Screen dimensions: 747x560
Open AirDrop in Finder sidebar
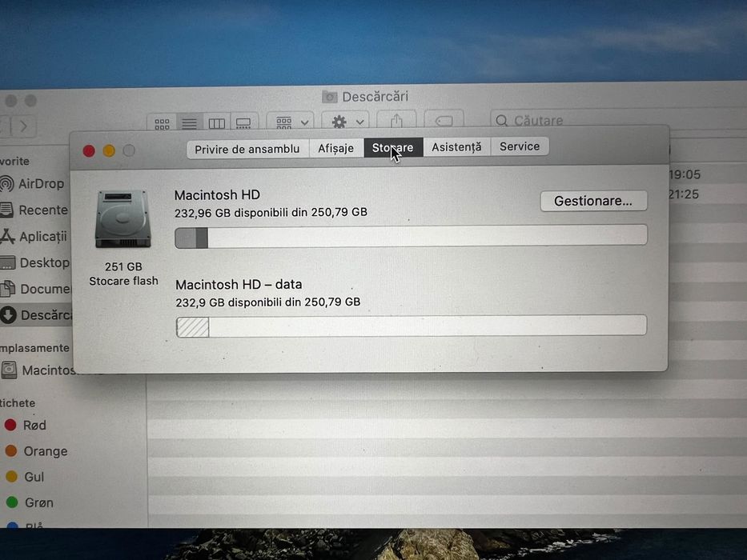[x=32, y=184]
